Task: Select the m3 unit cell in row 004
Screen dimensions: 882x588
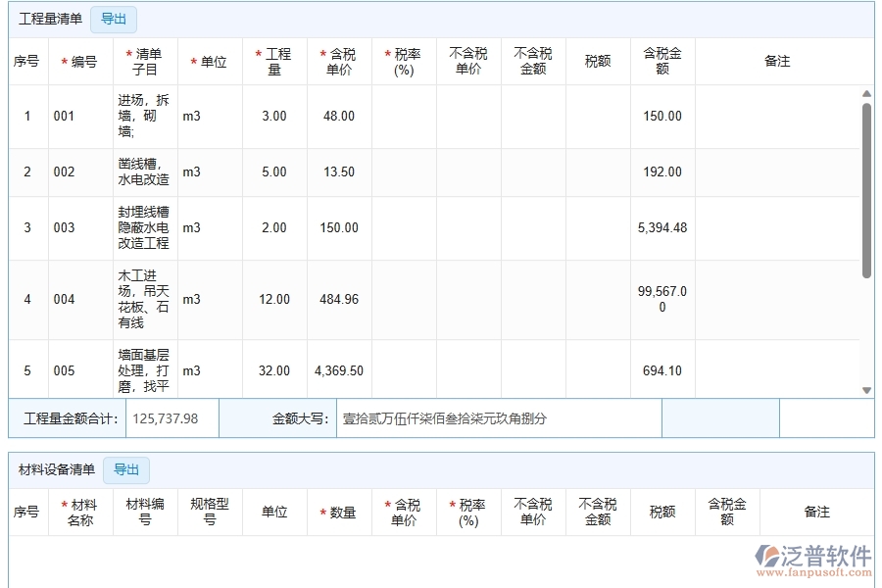Action: click(192, 299)
